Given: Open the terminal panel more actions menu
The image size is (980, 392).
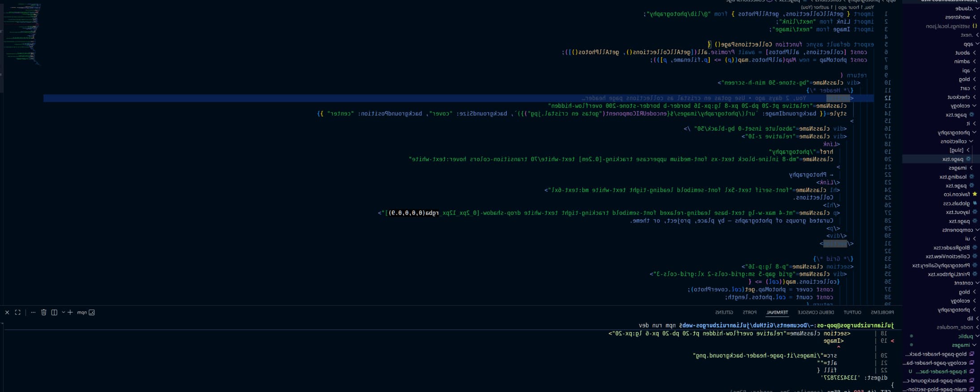Looking at the screenshot, I should point(33,312).
